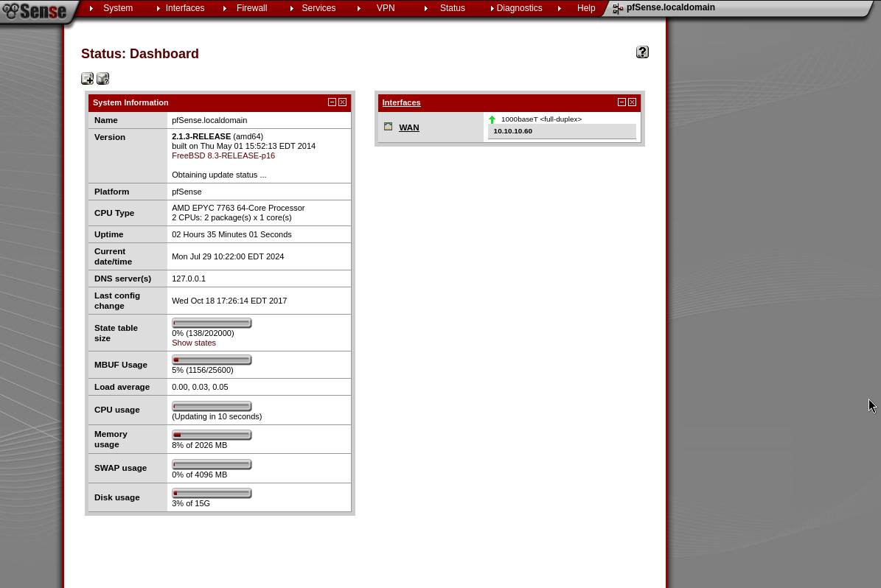The image size is (881, 588).
Task: Open the FreeBSD 8.3-RELEASE-p16 link
Action: (x=223, y=155)
